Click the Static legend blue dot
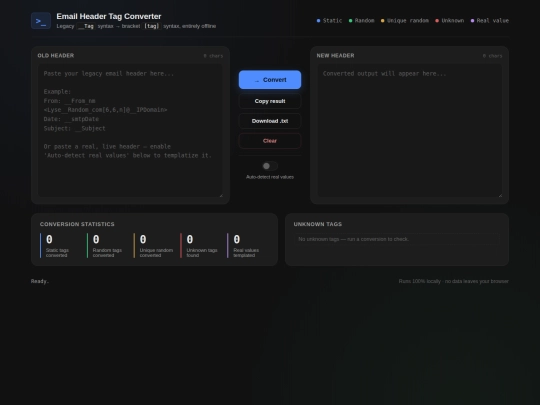 [x=318, y=21]
